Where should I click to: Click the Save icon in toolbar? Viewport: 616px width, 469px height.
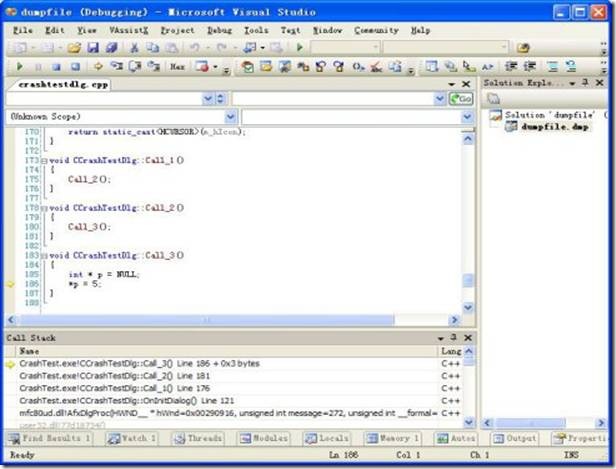point(93,48)
